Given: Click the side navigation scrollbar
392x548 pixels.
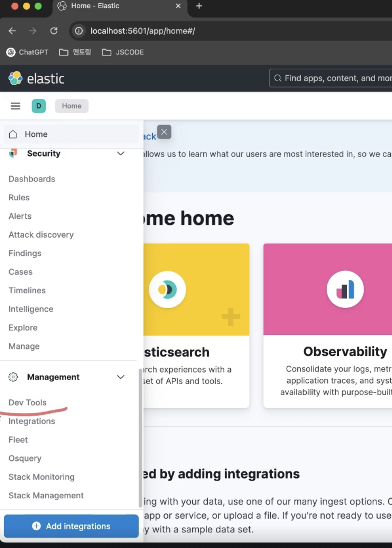Looking at the screenshot, I should (140, 438).
